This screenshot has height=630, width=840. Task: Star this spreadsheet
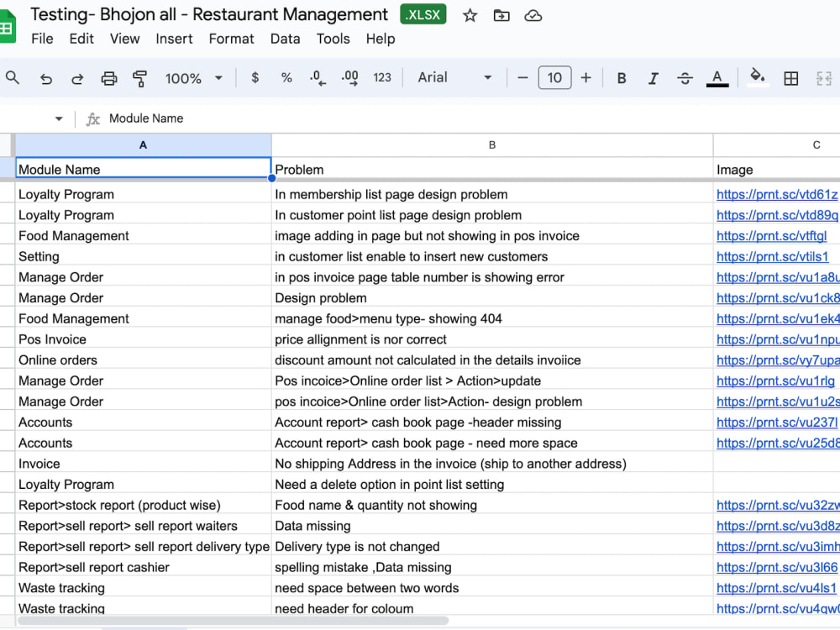(x=470, y=15)
